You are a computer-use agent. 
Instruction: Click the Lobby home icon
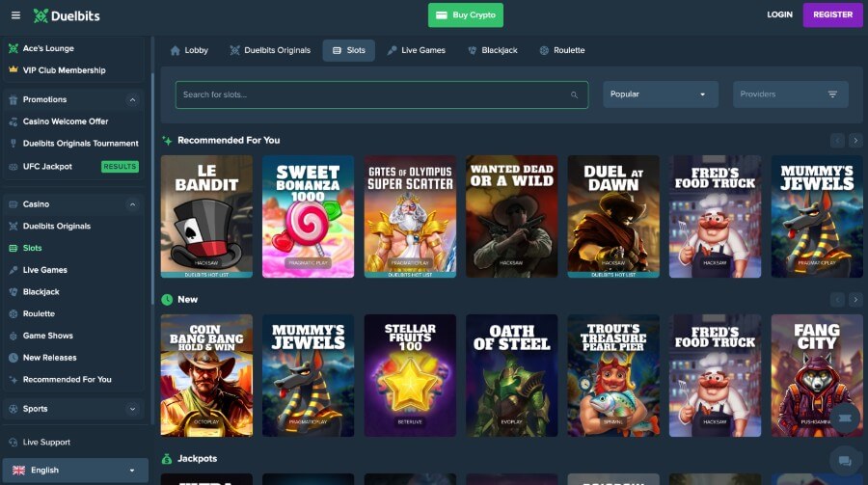pyautogui.click(x=176, y=50)
